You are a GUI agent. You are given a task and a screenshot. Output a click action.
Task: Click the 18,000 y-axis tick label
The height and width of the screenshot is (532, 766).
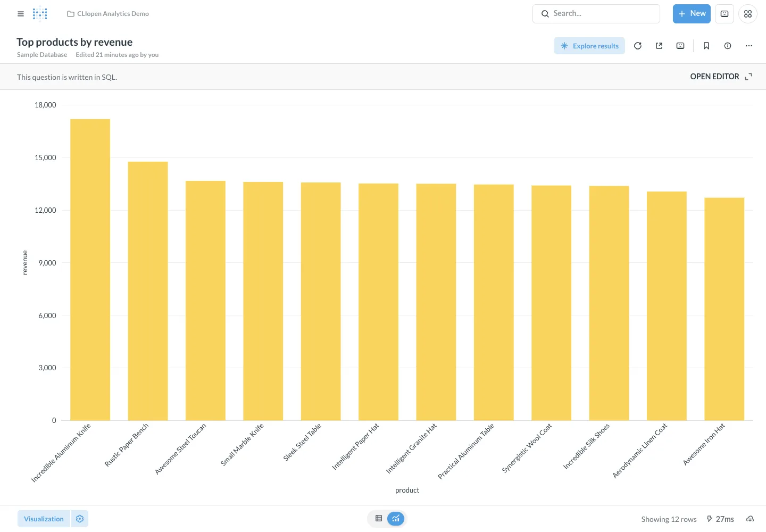coord(45,105)
